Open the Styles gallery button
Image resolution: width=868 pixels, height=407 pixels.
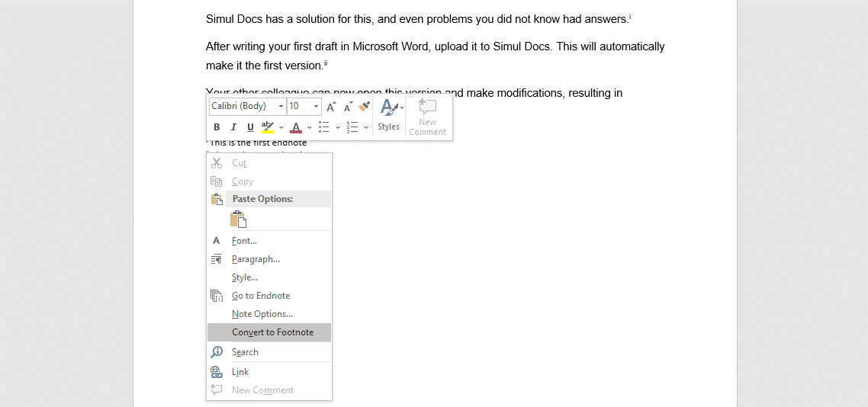pyautogui.click(x=388, y=116)
